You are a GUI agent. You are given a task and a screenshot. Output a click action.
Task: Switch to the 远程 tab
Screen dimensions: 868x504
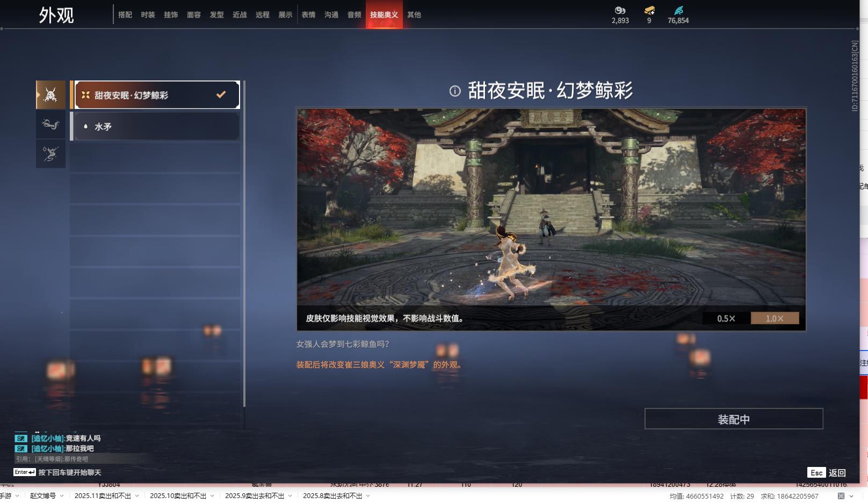pos(263,15)
